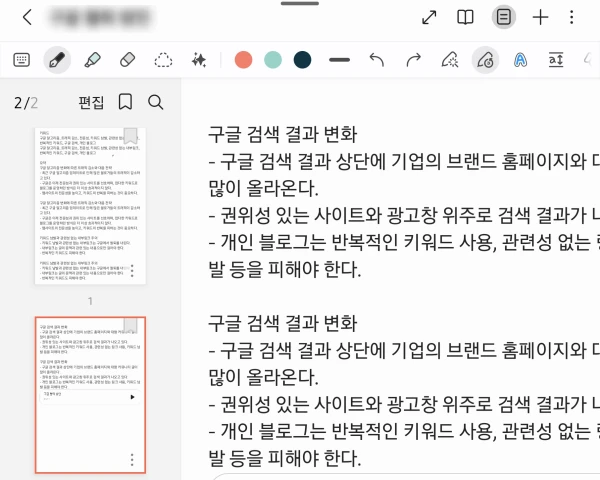Select the Lasso selection tool

[163, 60]
